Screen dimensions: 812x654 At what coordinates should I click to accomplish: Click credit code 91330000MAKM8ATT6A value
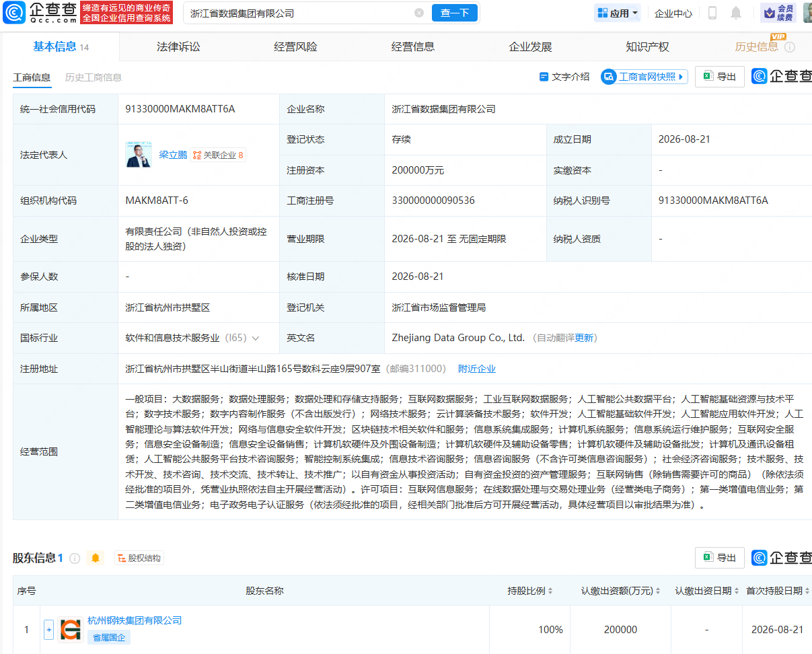180,109
